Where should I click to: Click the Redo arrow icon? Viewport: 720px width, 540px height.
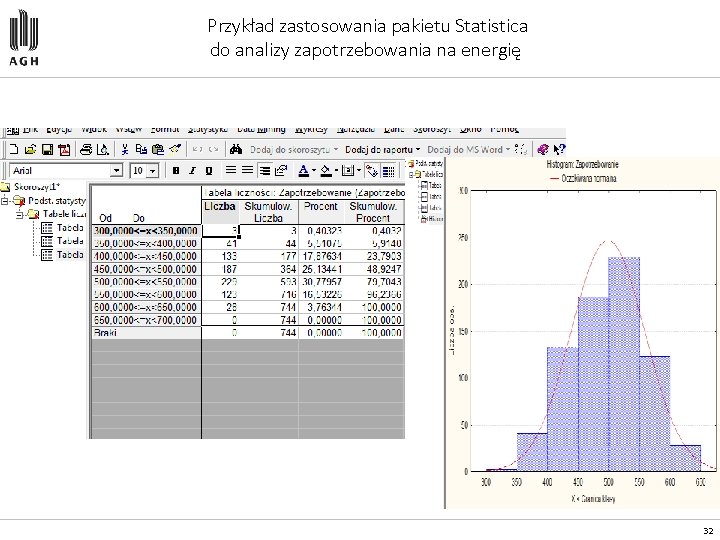[x=213, y=149]
